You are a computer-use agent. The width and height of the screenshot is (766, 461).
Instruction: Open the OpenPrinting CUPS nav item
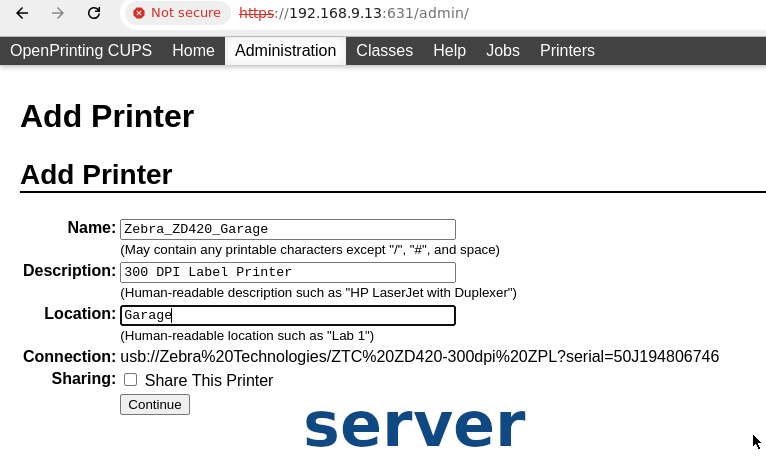pos(81,51)
